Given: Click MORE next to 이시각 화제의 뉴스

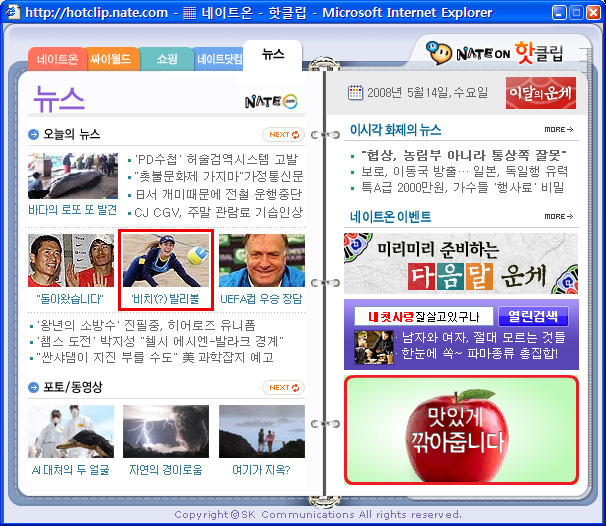Looking at the screenshot, I should 559,129.
